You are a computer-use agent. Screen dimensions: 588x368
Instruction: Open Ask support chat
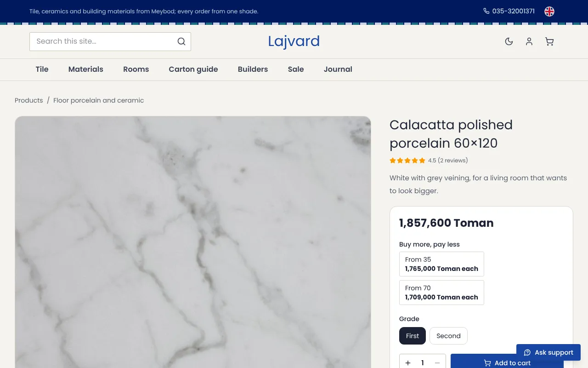click(x=548, y=352)
